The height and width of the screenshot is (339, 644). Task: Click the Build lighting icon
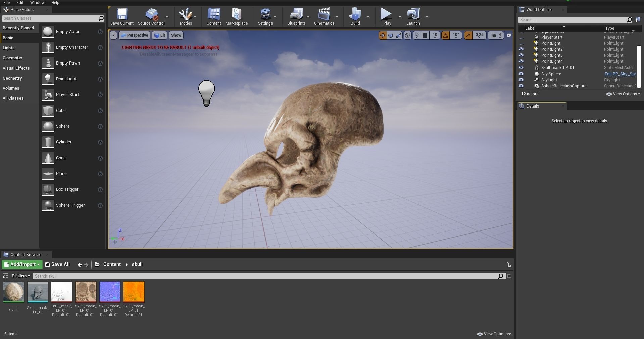point(355,14)
